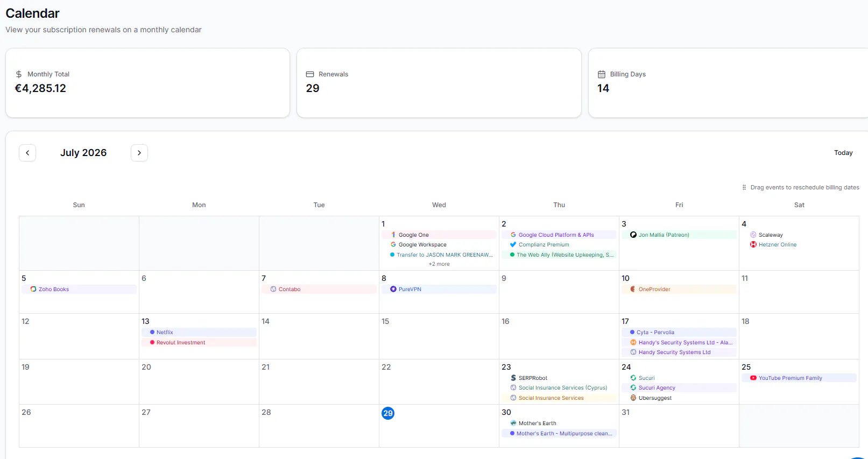Click day number 26

tap(26, 412)
